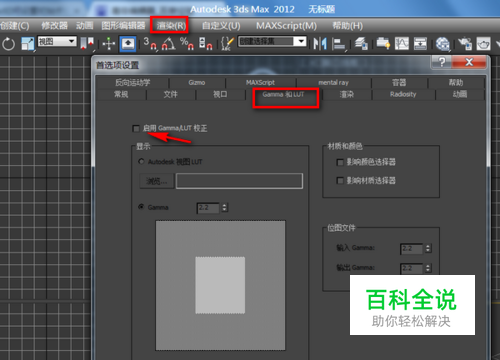Image resolution: width=500 pixels, height=360 pixels.
Task: Switch to the 文件 tab
Action: click(x=171, y=94)
